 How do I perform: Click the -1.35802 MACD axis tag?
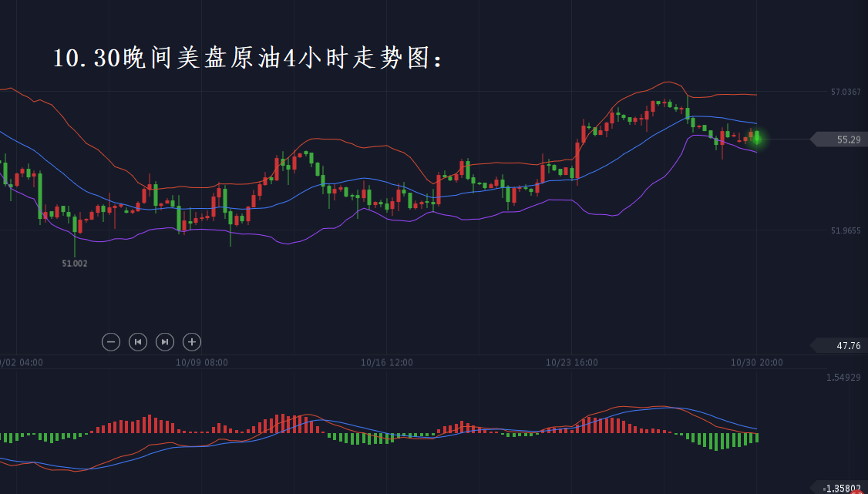[x=839, y=488]
